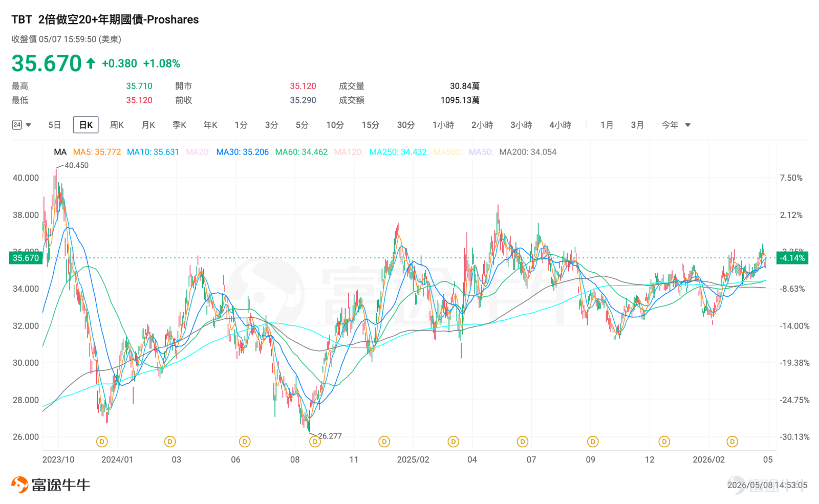Select the 15分 interval
The height and width of the screenshot is (504, 819).
click(371, 125)
